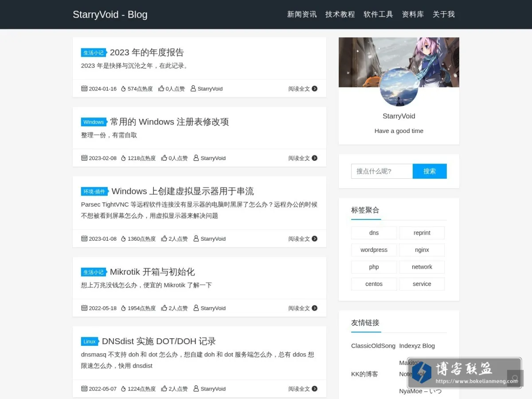The image size is (532, 399).
Task: Click thumbs-up icon on DNSdist post
Action: (164, 389)
